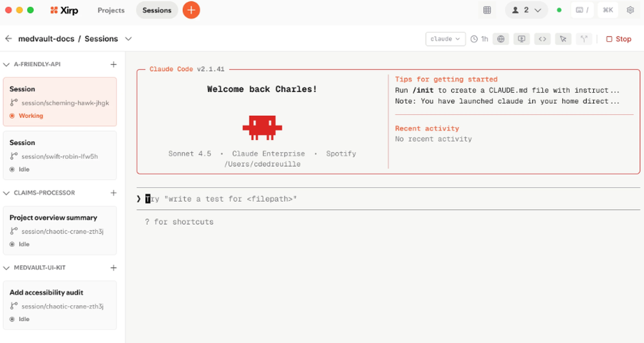
Task: Click the "No recent activity" text
Action: point(433,139)
